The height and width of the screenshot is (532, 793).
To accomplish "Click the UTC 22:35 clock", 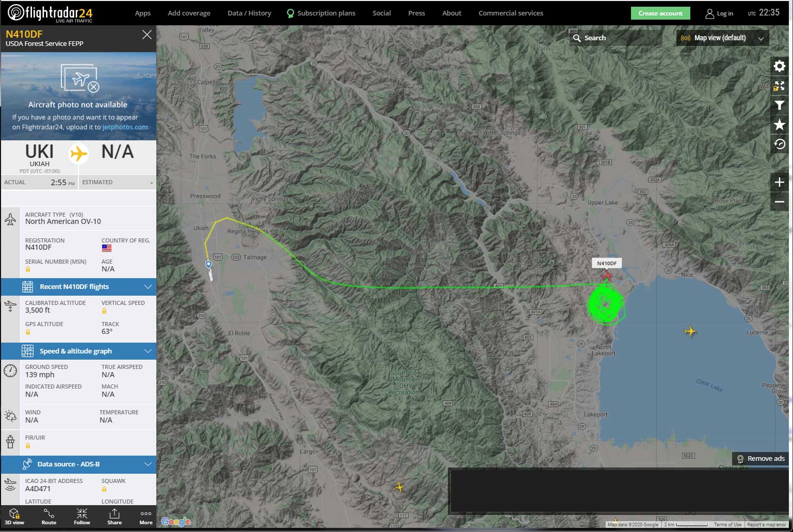I will pyautogui.click(x=764, y=13).
